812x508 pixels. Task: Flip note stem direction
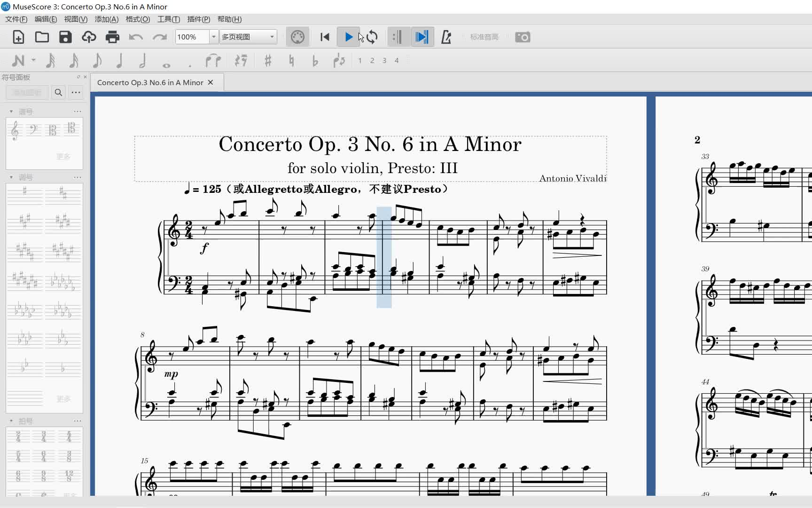[339, 60]
